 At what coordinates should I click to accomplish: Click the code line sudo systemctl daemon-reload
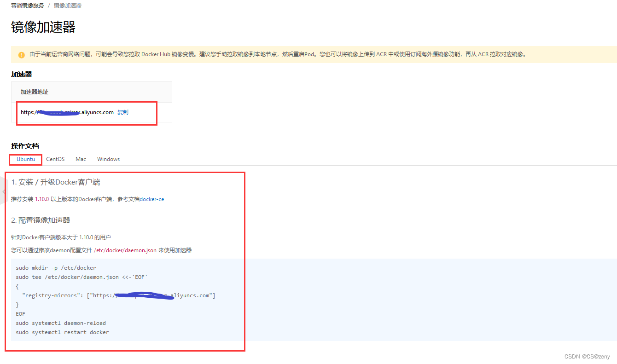coord(61,323)
